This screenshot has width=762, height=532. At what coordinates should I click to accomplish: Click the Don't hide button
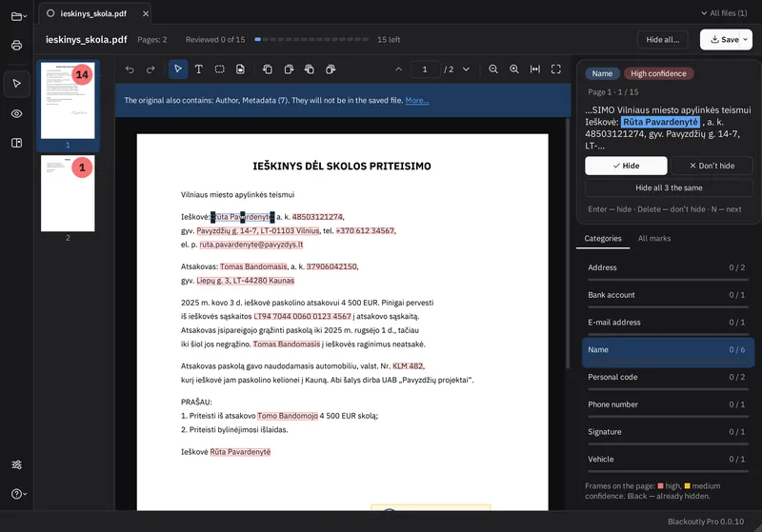(x=712, y=166)
